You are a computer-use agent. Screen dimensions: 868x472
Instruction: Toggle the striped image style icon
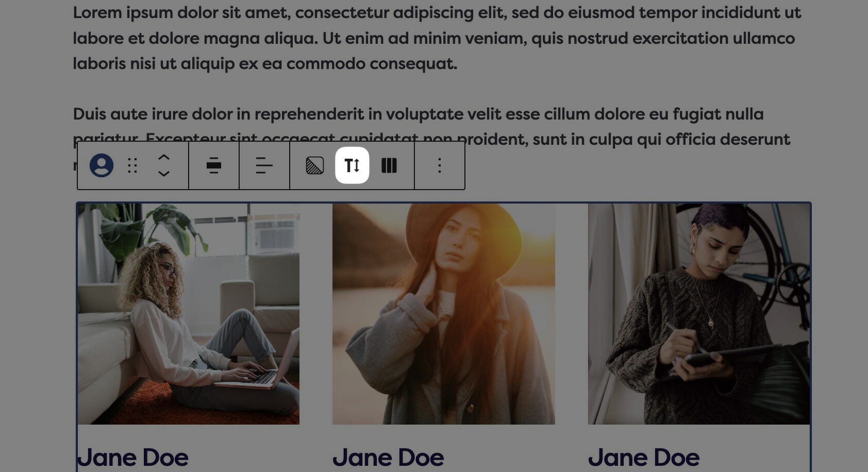(x=315, y=165)
